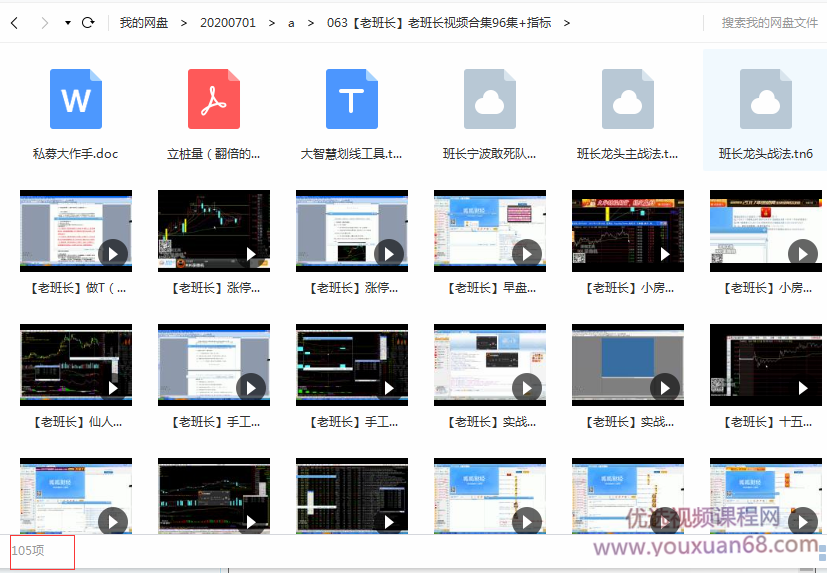Expand the chevron after 我的网盘 breadcrumb
The width and height of the screenshot is (827, 573).
pyautogui.click(x=184, y=22)
